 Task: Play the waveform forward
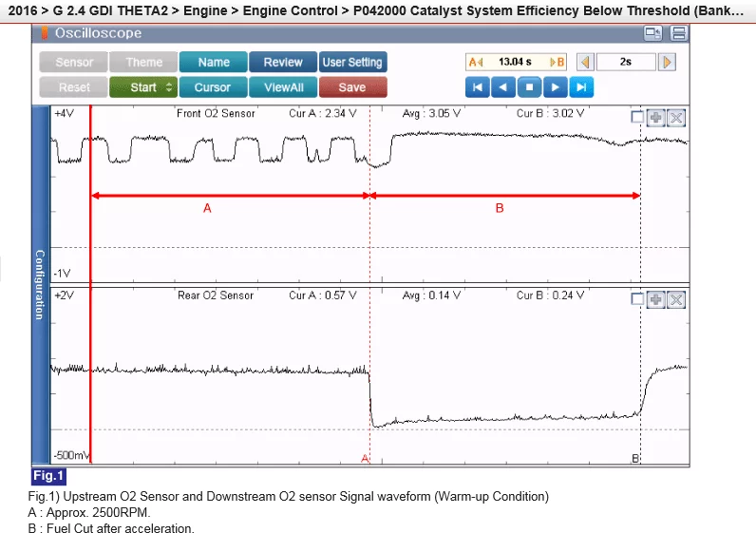pyautogui.click(x=556, y=87)
